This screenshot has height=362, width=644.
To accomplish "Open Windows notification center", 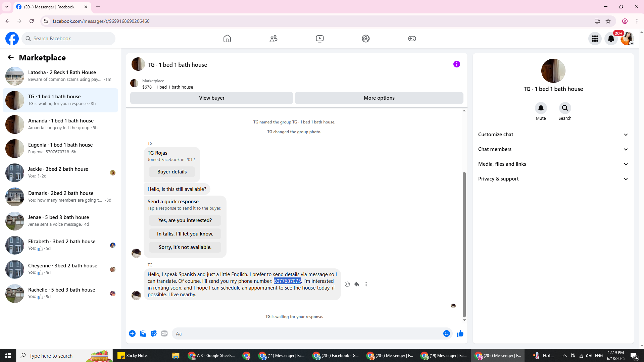I will coord(634,356).
